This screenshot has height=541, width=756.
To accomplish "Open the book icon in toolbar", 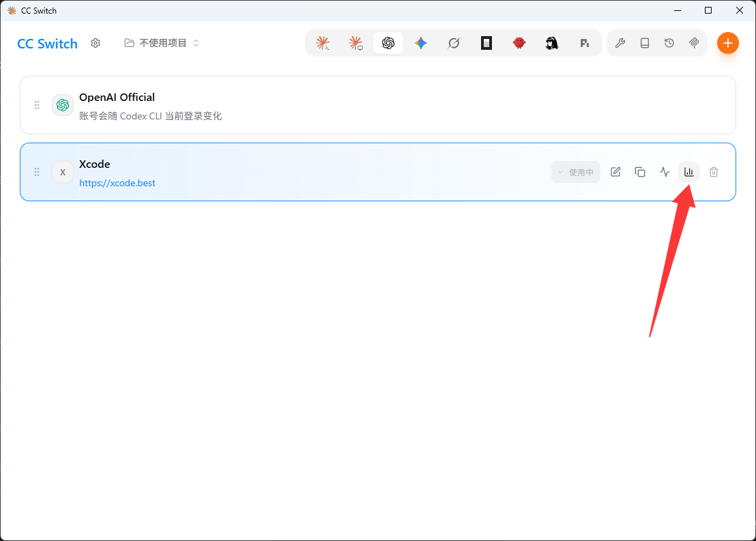I will click(x=645, y=44).
